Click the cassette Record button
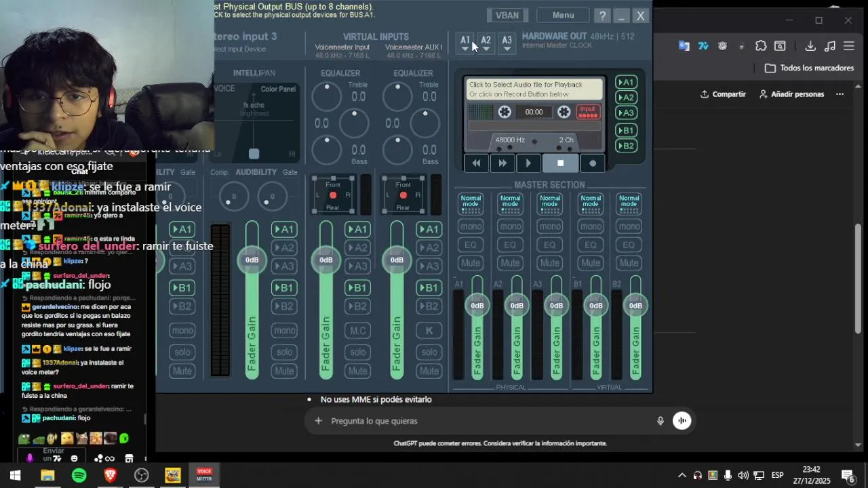Viewport: 868px width, 488px height. tap(593, 163)
